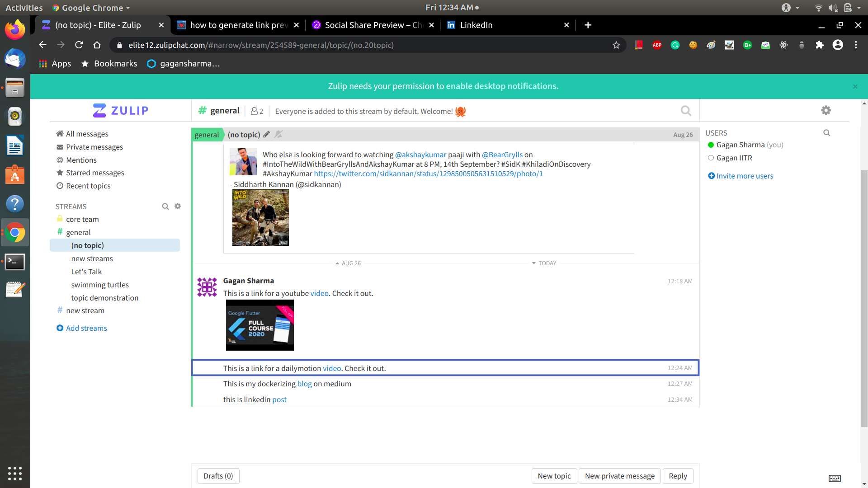868x488 pixels.
Task: Open Zulip settings gear menu
Action: click(x=826, y=110)
